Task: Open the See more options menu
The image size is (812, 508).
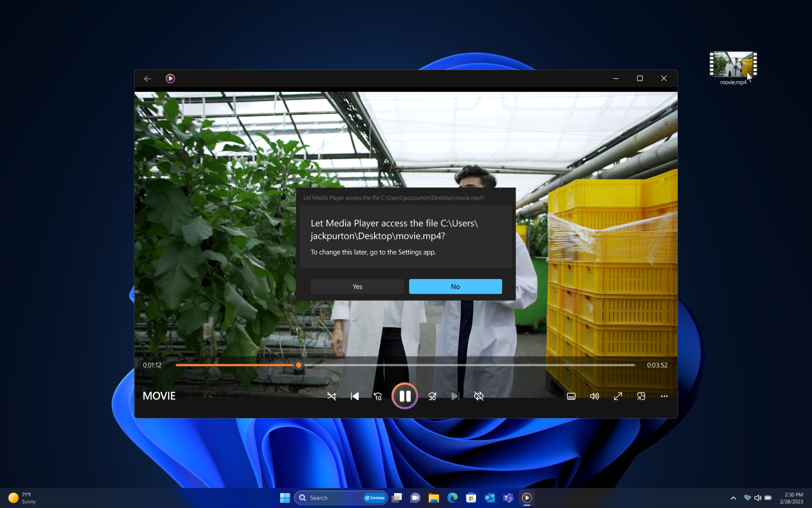Action: (664, 396)
